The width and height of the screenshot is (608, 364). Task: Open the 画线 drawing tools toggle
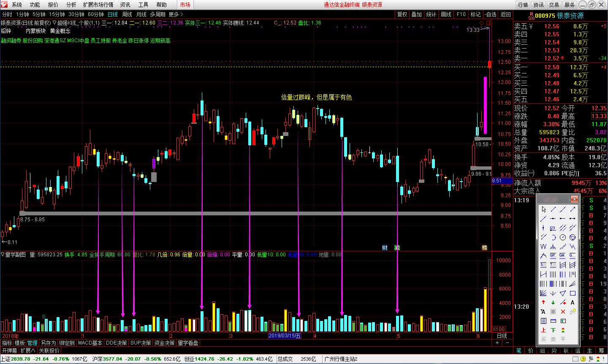pyautogui.click(x=446, y=14)
